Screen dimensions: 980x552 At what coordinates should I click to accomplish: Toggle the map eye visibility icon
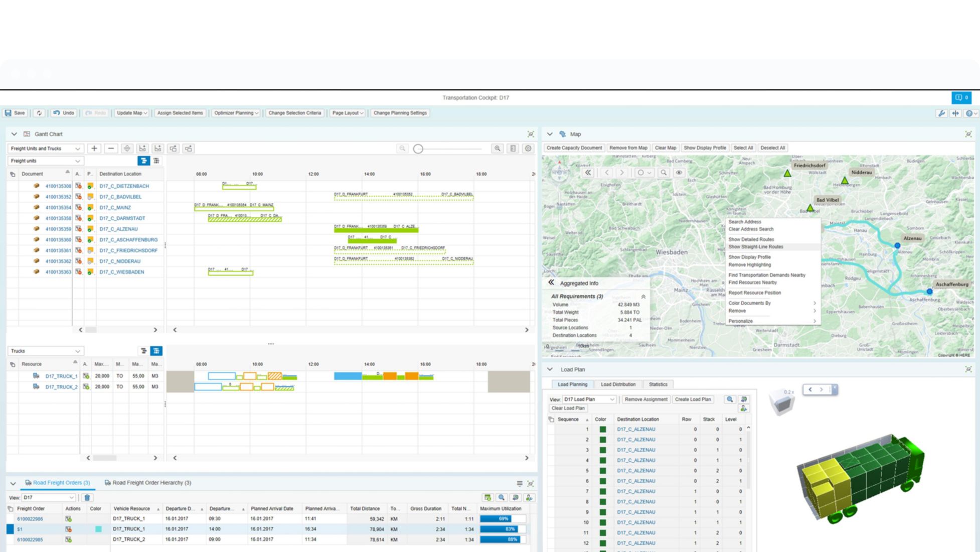pyautogui.click(x=679, y=173)
